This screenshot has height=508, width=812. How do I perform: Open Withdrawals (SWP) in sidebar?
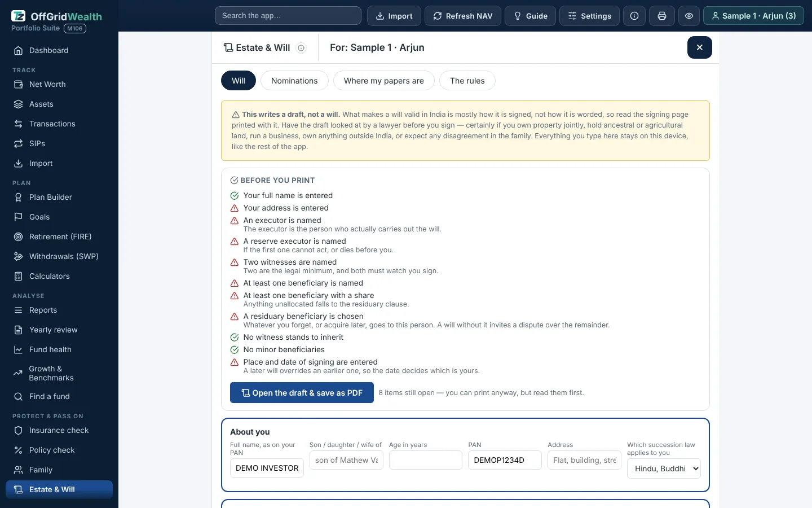click(59, 256)
